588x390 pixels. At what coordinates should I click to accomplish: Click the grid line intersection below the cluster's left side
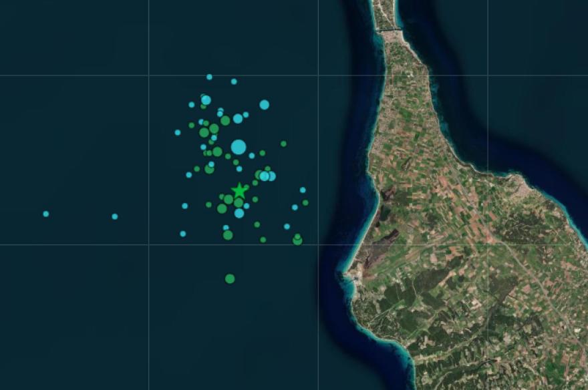click(148, 244)
